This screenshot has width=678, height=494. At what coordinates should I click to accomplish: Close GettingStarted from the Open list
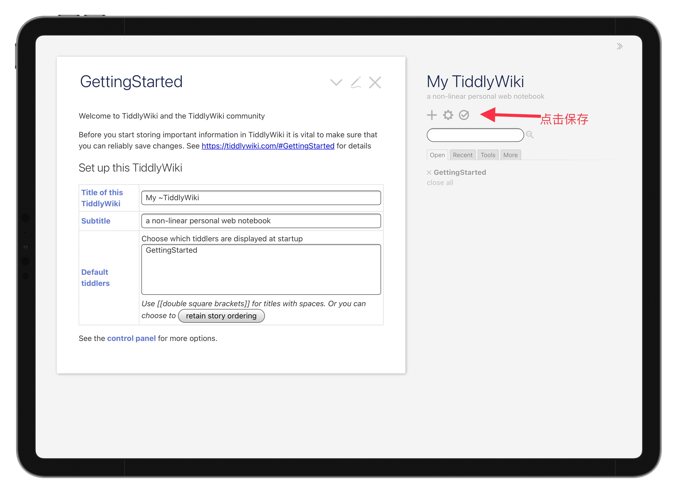pos(429,172)
